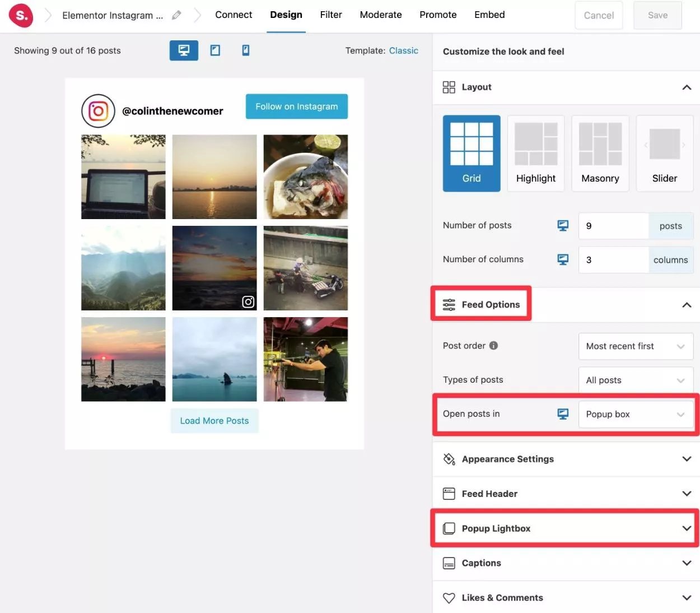
Task: Open the Popup box dropdown
Action: pos(635,415)
